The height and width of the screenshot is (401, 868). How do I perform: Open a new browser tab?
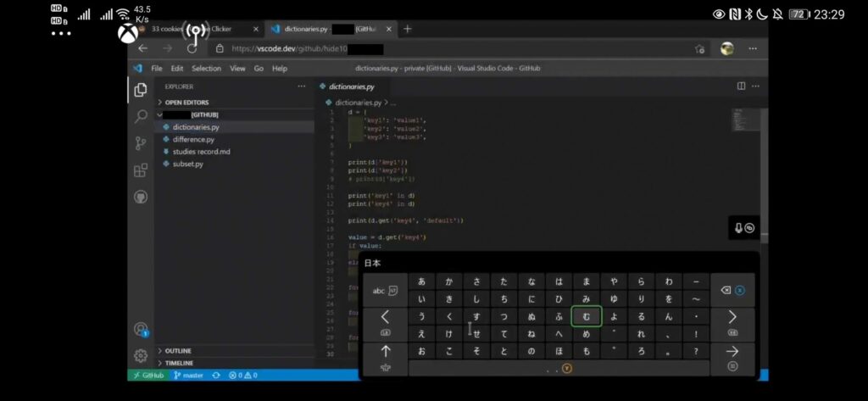click(408, 29)
